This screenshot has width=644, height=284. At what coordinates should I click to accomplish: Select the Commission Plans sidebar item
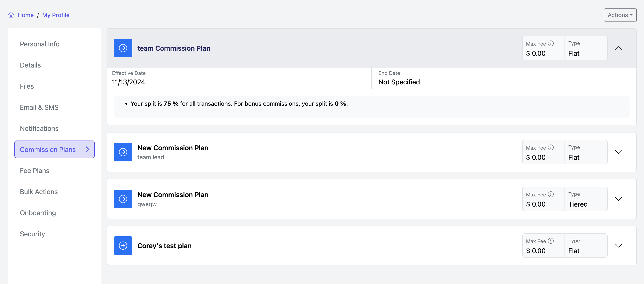54,149
